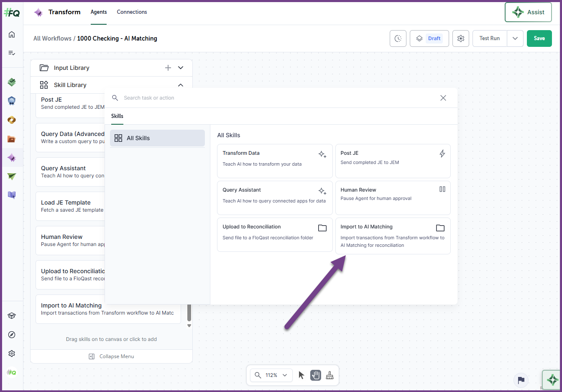The image size is (562, 392).
Task: Open the graduation cap learning icon
Action: click(12, 316)
